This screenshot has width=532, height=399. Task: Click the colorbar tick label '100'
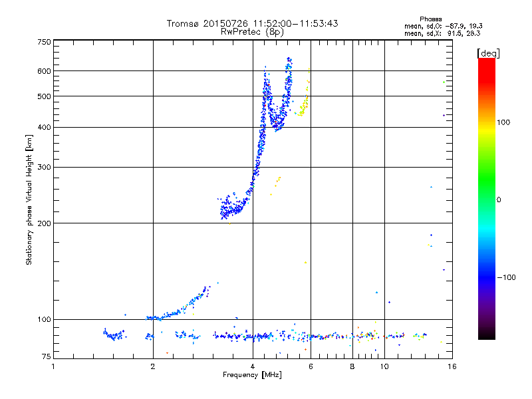[x=503, y=122]
